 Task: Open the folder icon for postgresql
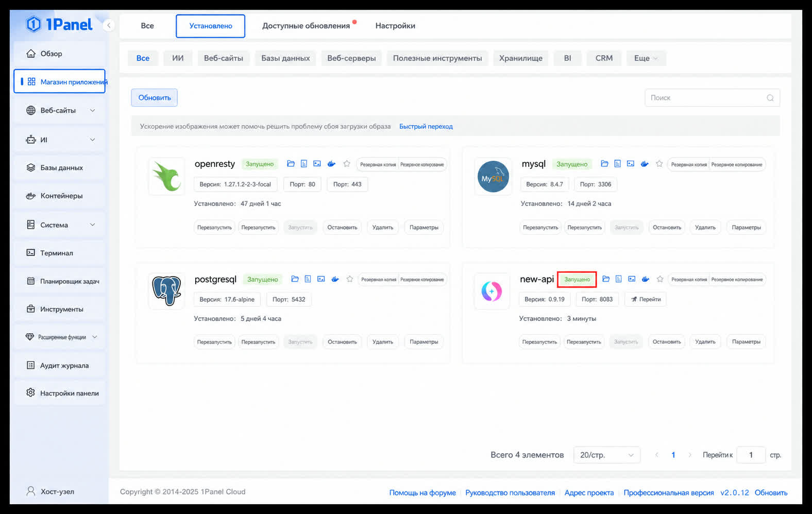point(295,279)
